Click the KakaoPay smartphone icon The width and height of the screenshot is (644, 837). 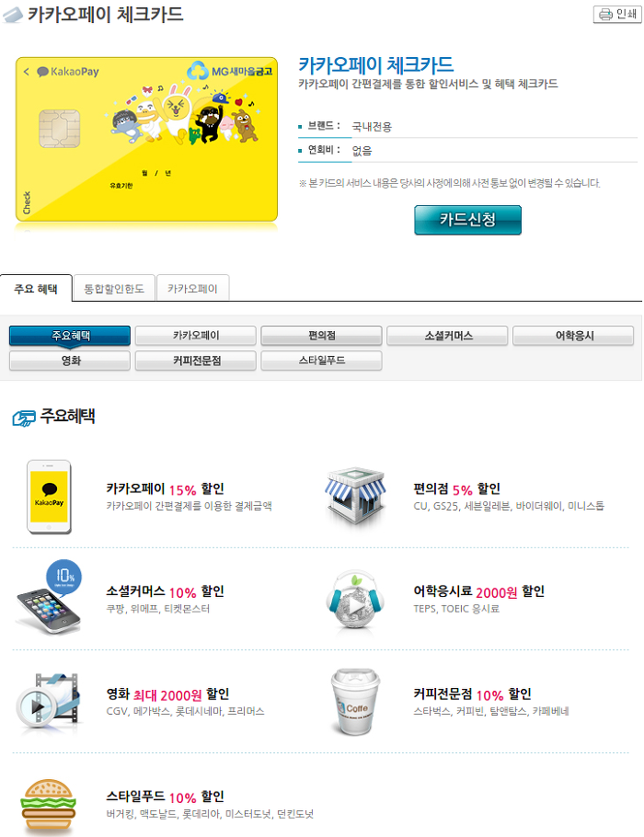coord(49,497)
